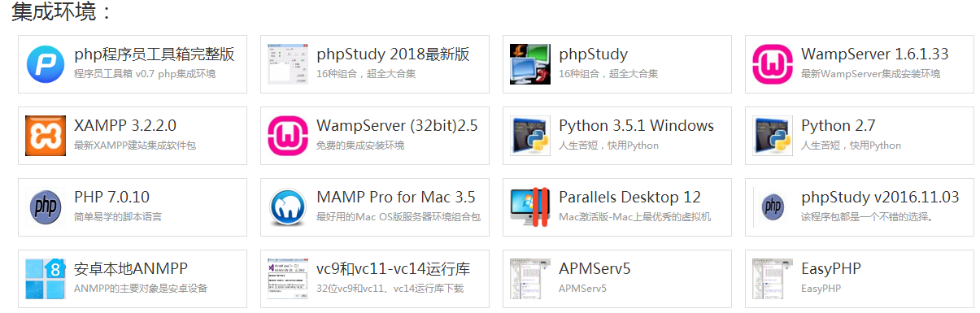This screenshot has width=980, height=313.
Task: Click the text 程序员工具箱 v0.7 php集成环境
Action: [145, 74]
